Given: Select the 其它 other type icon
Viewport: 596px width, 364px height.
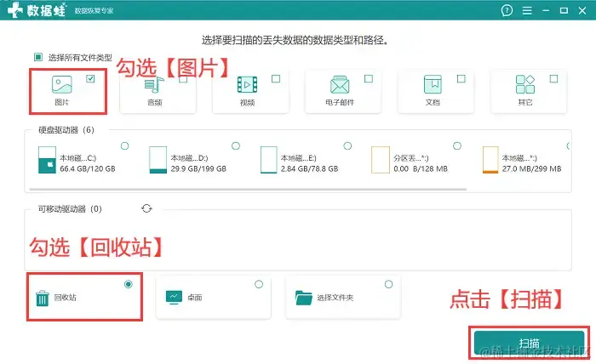Looking at the screenshot, I should (525, 84).
